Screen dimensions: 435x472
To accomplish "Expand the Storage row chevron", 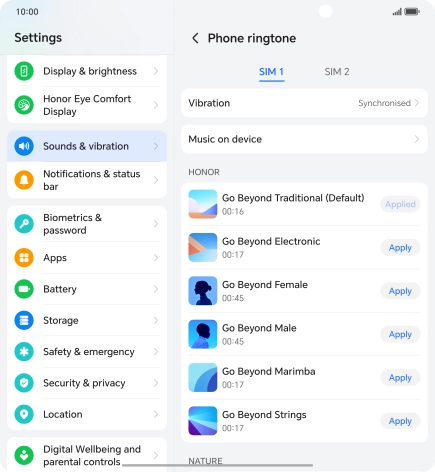I will 156,320.
